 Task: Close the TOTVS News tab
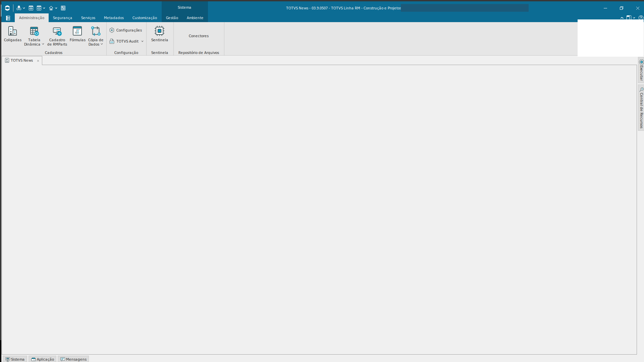38,61
